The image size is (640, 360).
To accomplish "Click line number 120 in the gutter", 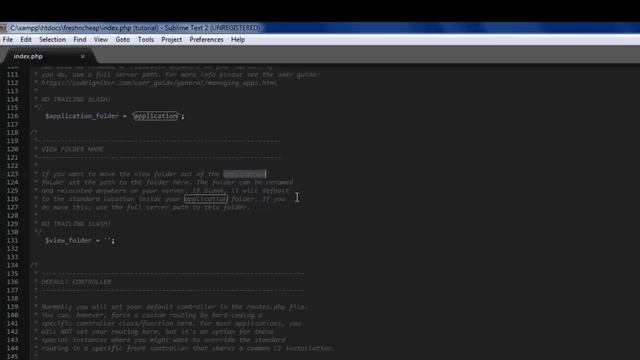I will pos(13,149).
